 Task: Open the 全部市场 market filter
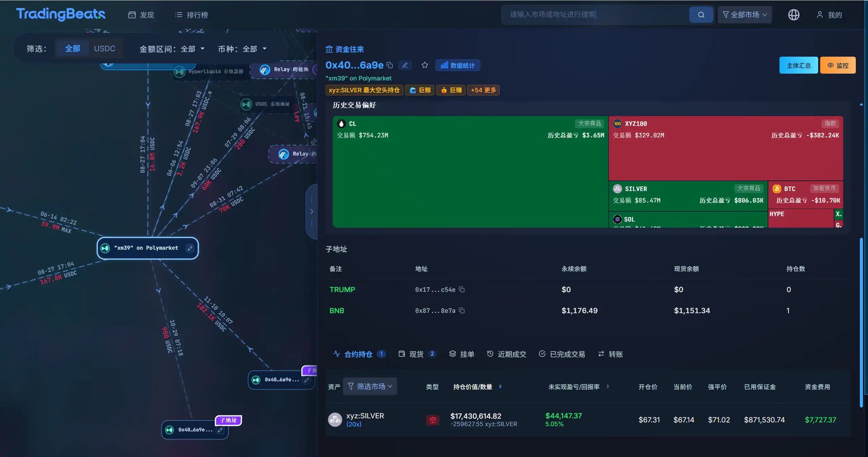745,15
